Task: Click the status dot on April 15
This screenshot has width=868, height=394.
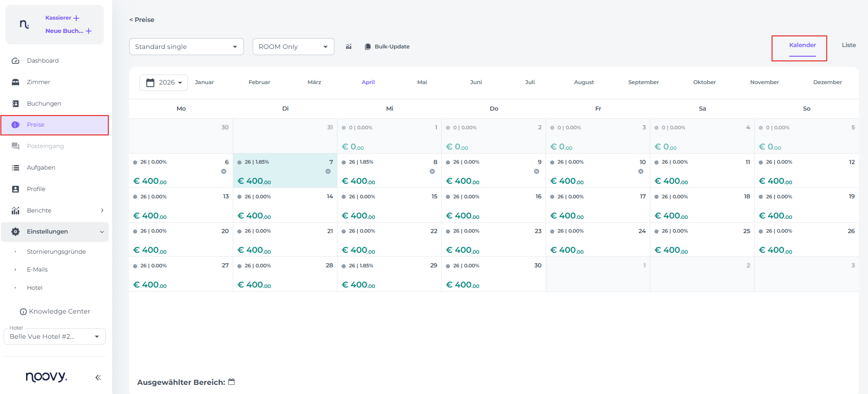Action: point(344,197)
